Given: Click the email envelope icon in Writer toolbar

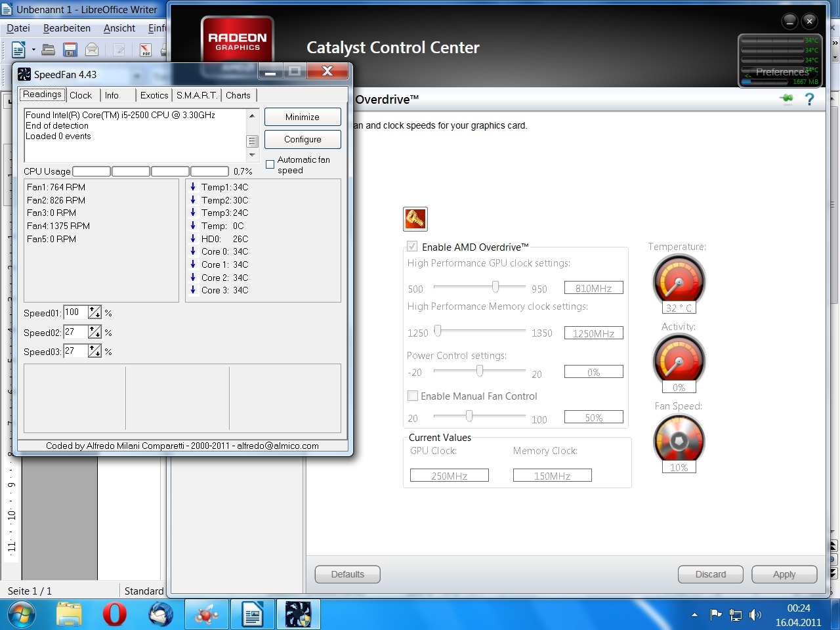Looking at the screenshot, I should [x=92, y=49].
